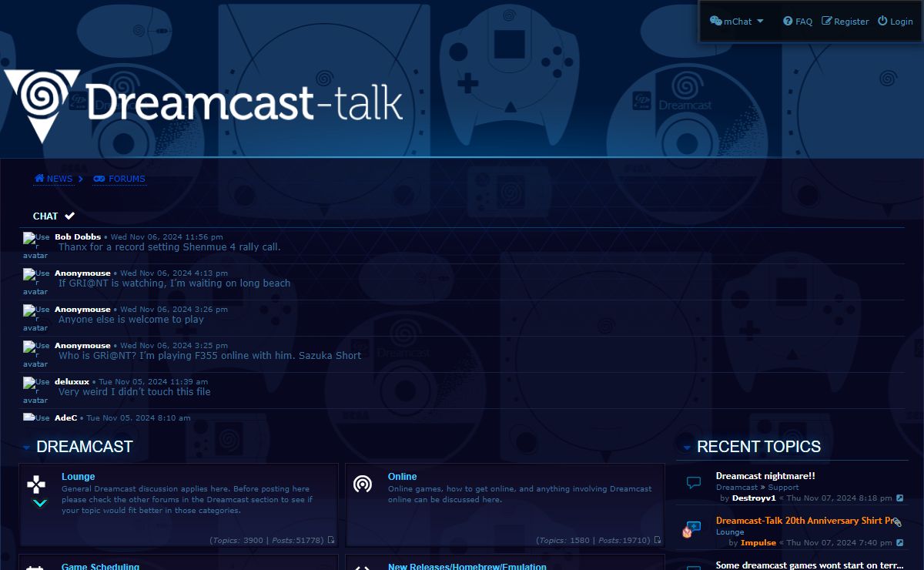Open 'Dreamcast nightmare!!' topic
Viewport: 924px width, 570px height.
[x=765, y=476]
